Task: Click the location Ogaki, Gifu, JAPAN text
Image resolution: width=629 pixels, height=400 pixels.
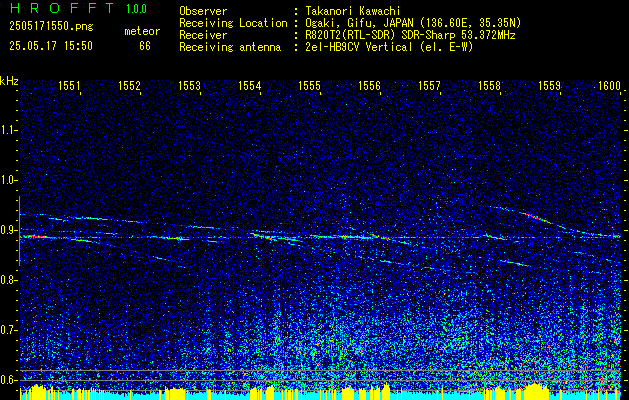Action: point(413,23)
